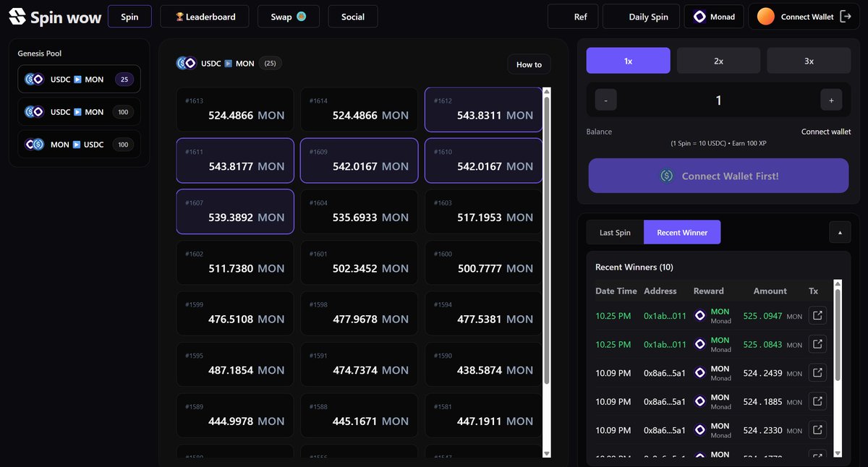Click the USDC MON pair icon in pool header
The width and height of the screenshot is (868, 467).
pos(186,63)
